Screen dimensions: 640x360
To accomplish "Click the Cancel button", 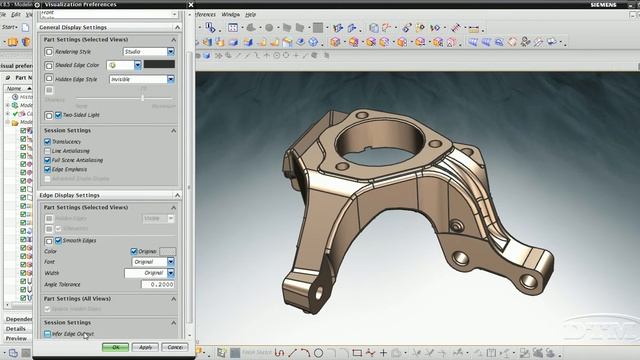I will (175, 347).
